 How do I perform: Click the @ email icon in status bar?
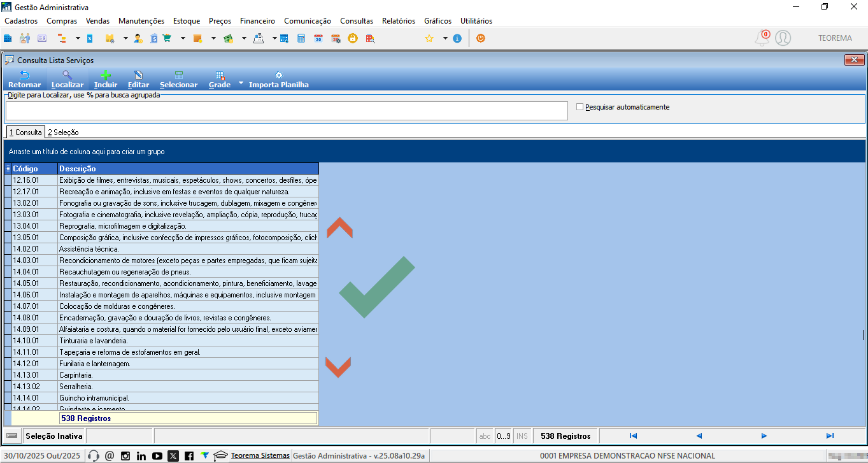pyautogui.click(x=110, y=455)
